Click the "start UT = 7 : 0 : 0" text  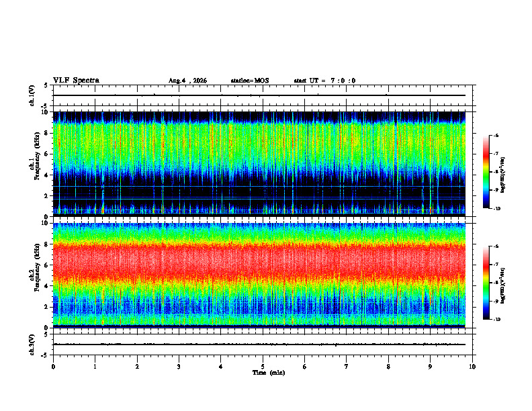click(x=324, y=81)
